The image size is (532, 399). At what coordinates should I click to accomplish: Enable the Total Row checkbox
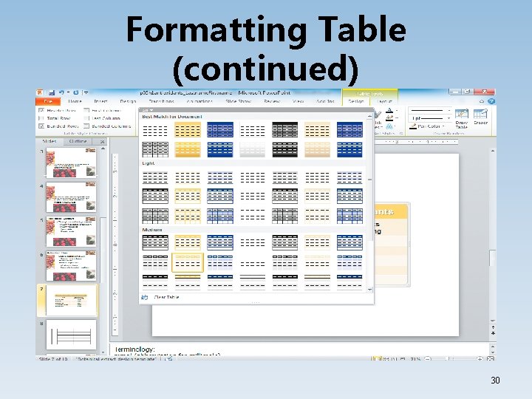(x=41, y=118)
